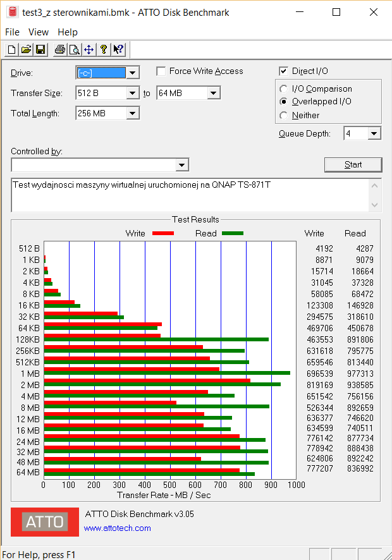
Task: Open the View menu
Action: 38,32
